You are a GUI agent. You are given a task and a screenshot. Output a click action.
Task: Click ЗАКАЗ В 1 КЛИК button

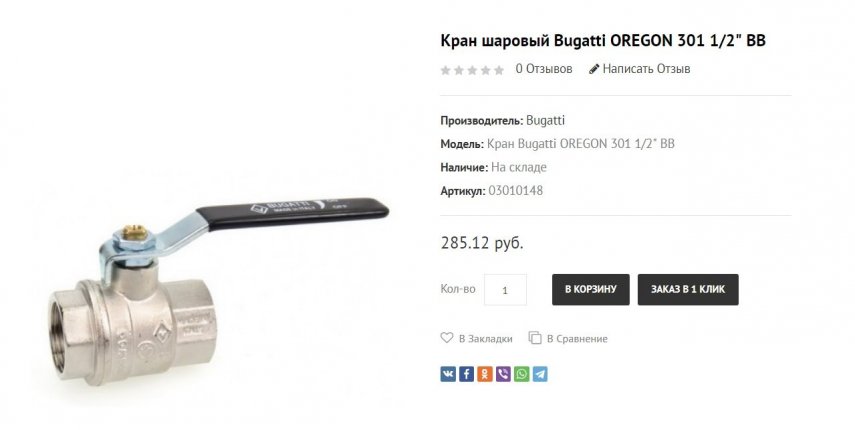click(688, 289)
